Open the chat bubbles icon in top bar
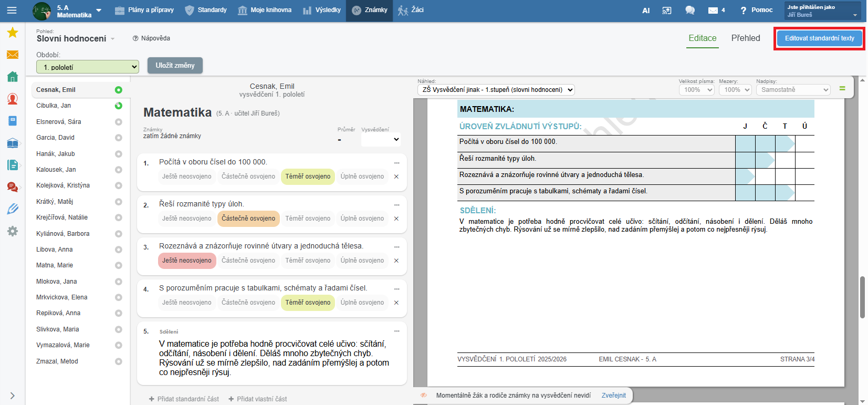This screenshot has height=405, width=868. point(690,11)
